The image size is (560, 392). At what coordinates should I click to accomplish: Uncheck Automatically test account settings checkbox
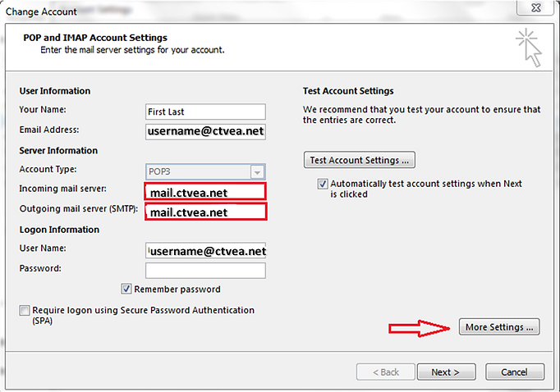pos(323,184)
